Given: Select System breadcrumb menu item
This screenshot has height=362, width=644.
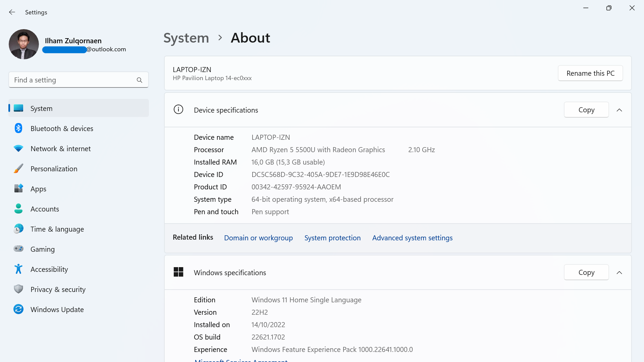Looking at the screenshot, I should click(185, 37).
